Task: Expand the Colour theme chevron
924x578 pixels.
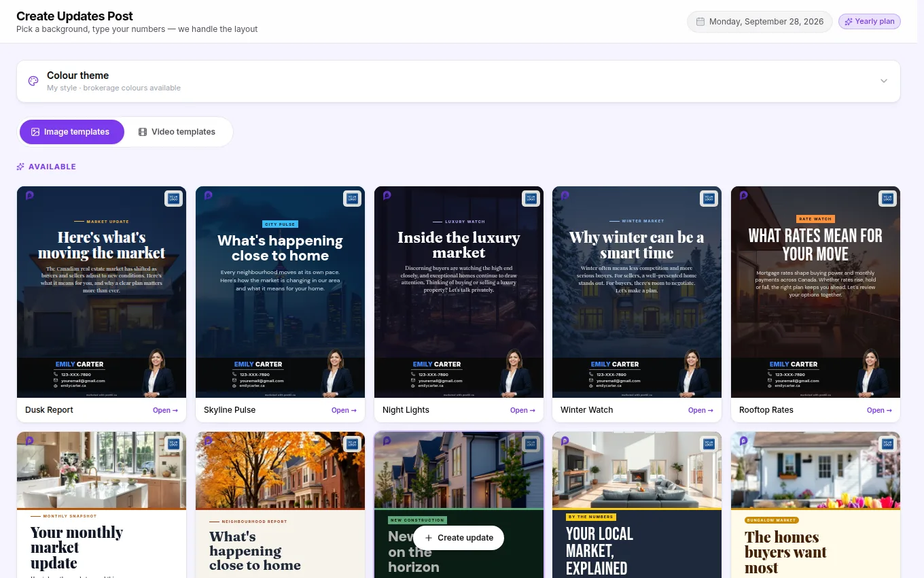Action: 884,81
